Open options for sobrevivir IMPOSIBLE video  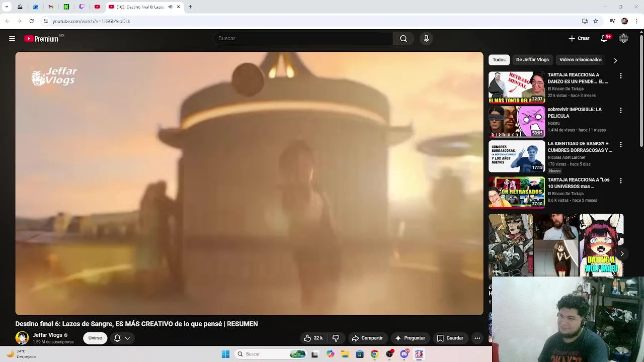point(621,110)
